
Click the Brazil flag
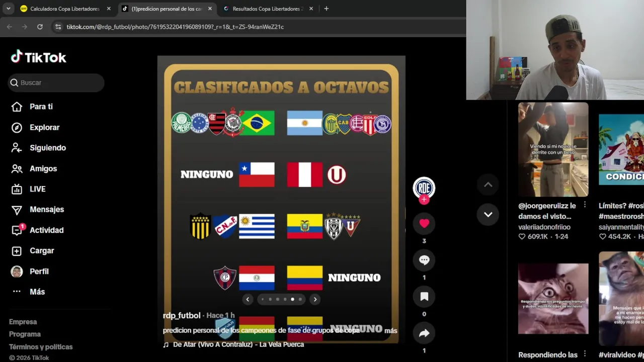click(257, 123)
